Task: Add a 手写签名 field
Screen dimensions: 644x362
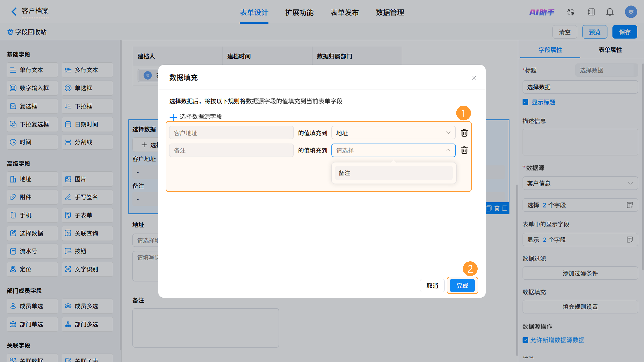Action: click(x=87, y=197)
